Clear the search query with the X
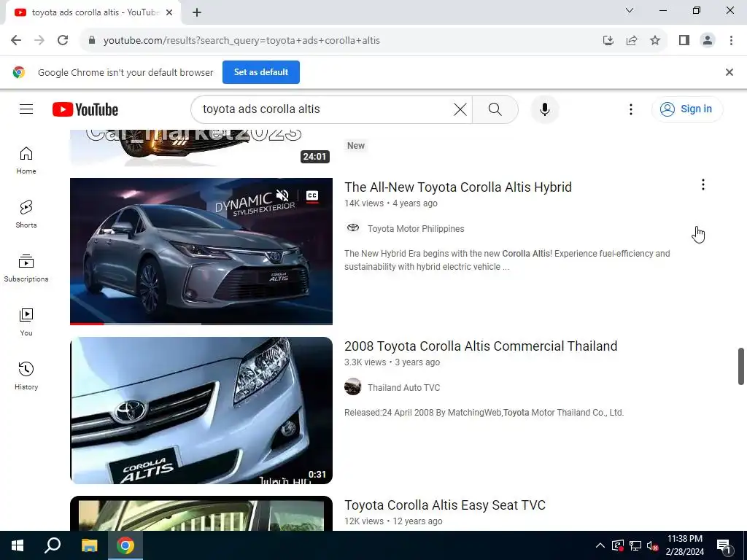This screenshot has width=747, height=560. (460, 109)
